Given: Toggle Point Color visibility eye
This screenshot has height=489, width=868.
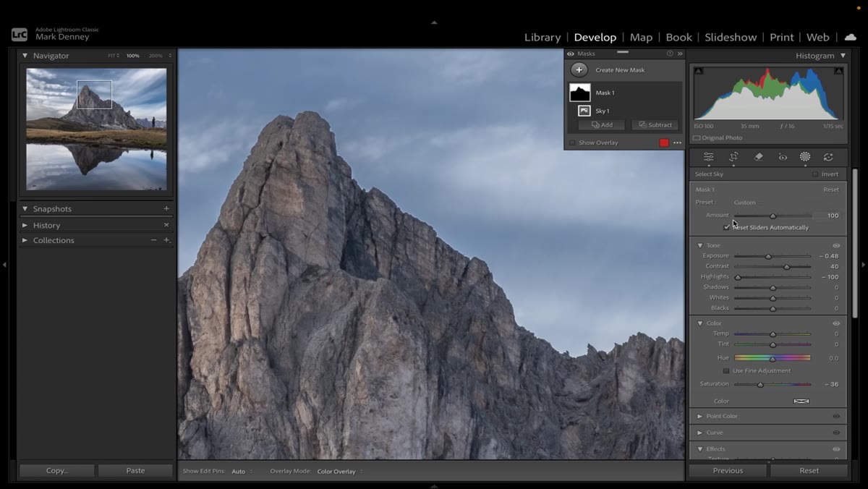Looking at the screenshot, I should [836, 416].
